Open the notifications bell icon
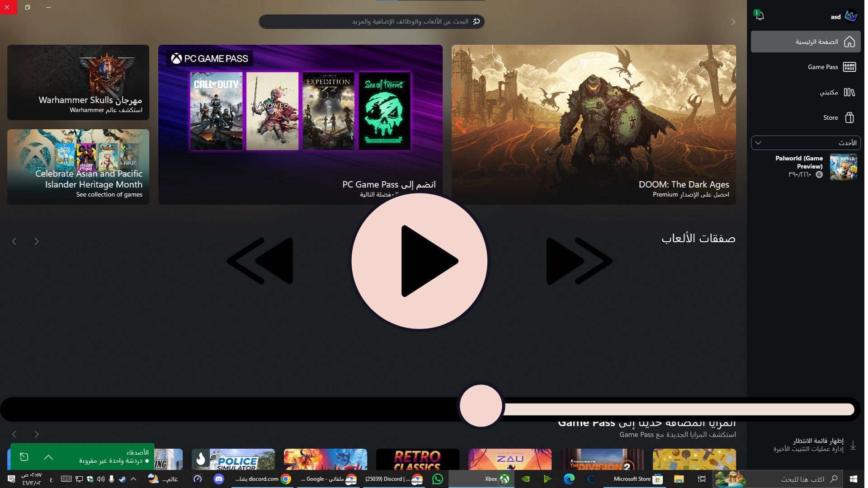Screen dimensions: 868x488 point(759,16)
